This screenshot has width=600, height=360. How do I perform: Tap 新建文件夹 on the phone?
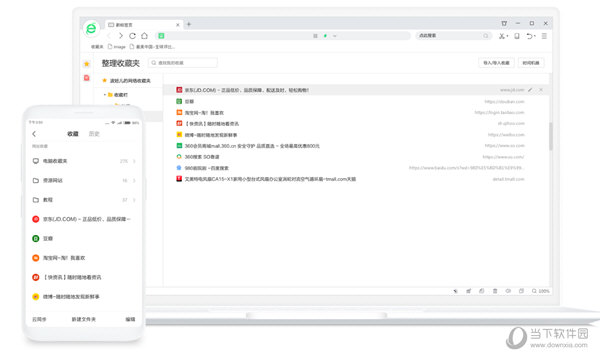pos(84,319)
